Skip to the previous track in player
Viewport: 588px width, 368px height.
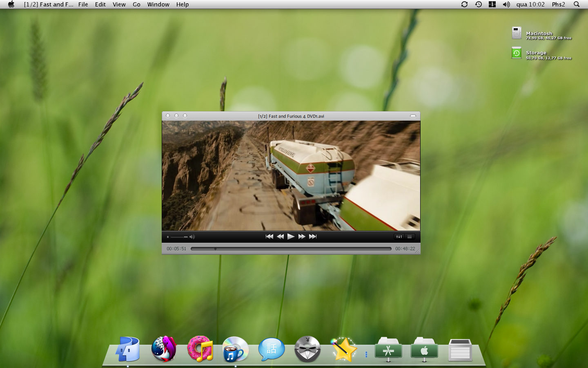point(269,236)
